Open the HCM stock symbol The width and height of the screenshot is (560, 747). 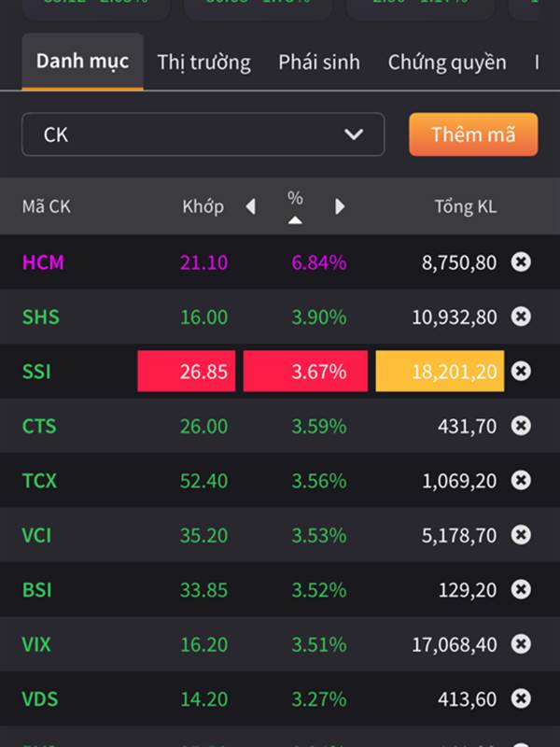[x=43, y=262]
